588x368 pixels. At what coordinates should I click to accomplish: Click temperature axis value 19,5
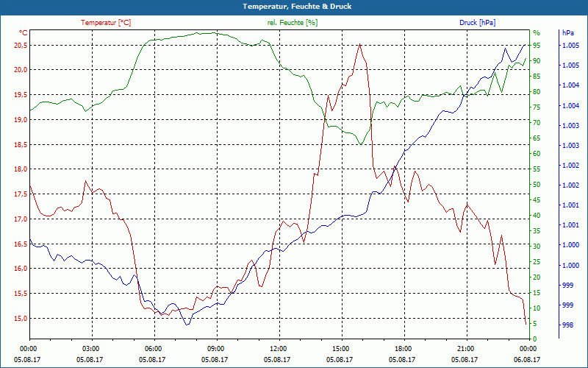(x=21, y=95)
